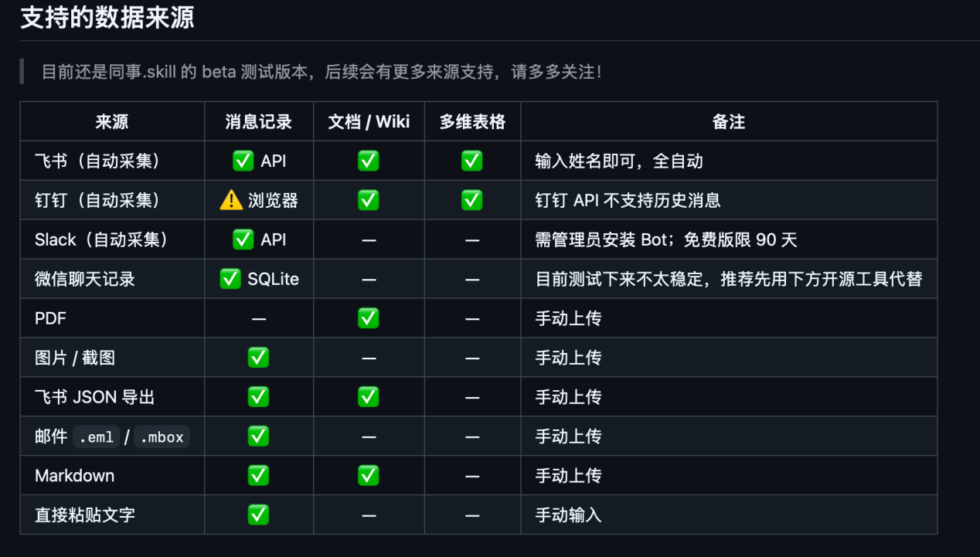This screenshot has width=980, height=557.
Task: Click the 消息记录 column header
Action: pos(259,122)
